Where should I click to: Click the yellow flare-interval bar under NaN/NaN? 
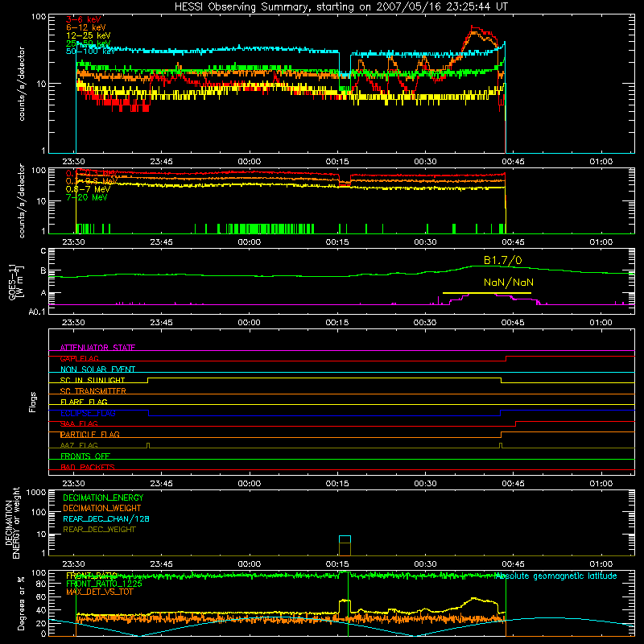click(x=487, y=293)
